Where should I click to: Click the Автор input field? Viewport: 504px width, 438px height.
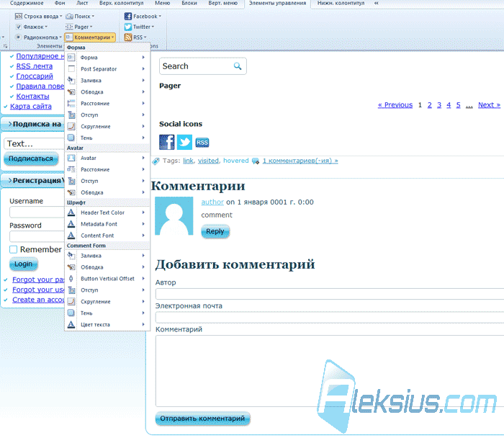330,294
